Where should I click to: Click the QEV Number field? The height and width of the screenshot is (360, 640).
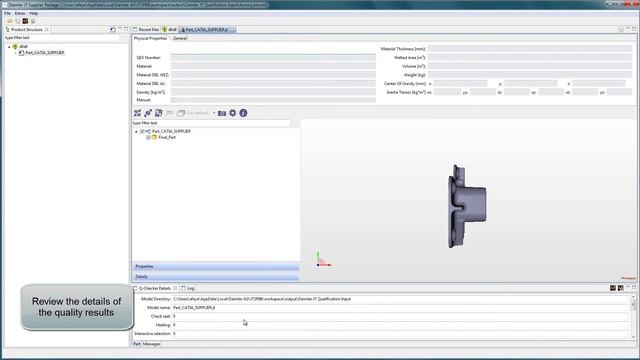coord(273,58)
